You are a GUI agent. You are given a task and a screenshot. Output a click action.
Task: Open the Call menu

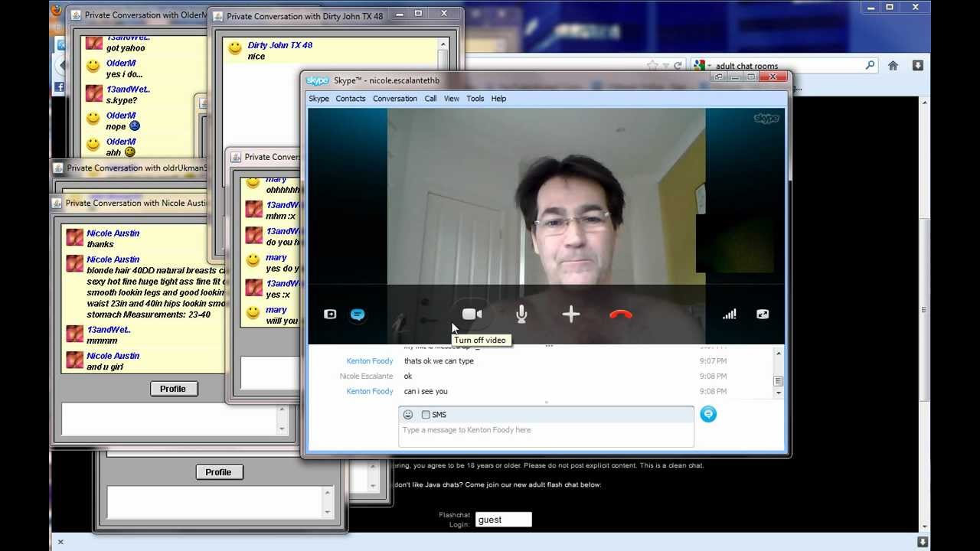pyautogui.click(x=431, y=99)
